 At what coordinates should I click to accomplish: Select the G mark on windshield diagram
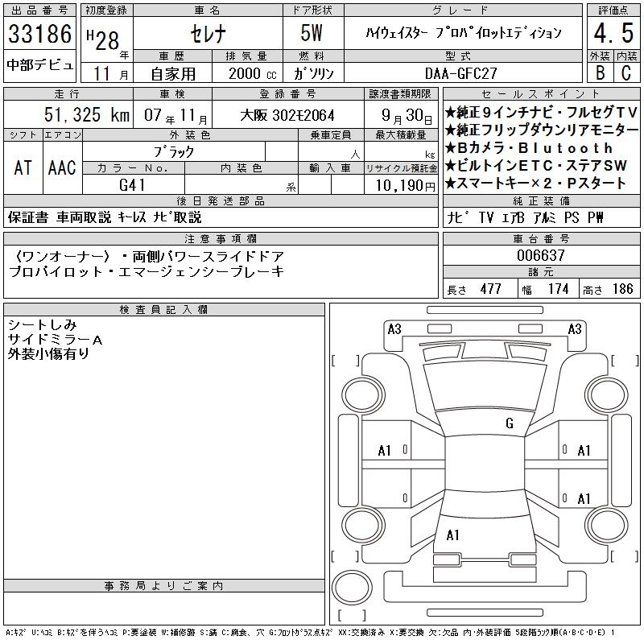(510, 423)
